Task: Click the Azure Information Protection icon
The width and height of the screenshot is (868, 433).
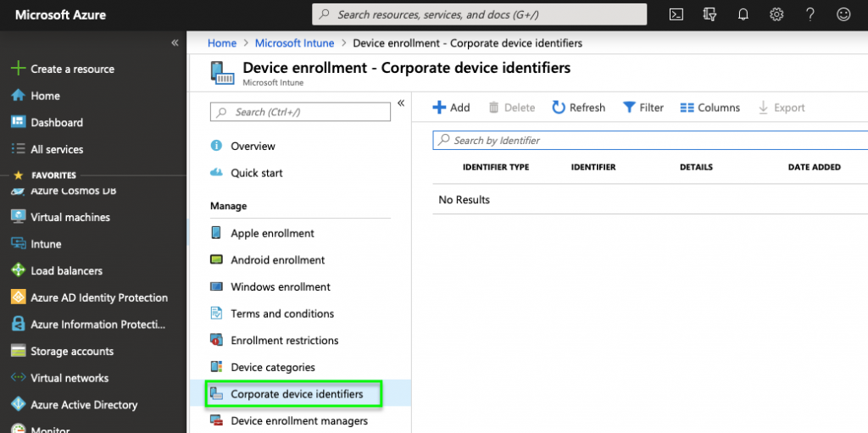Action: 19,324
